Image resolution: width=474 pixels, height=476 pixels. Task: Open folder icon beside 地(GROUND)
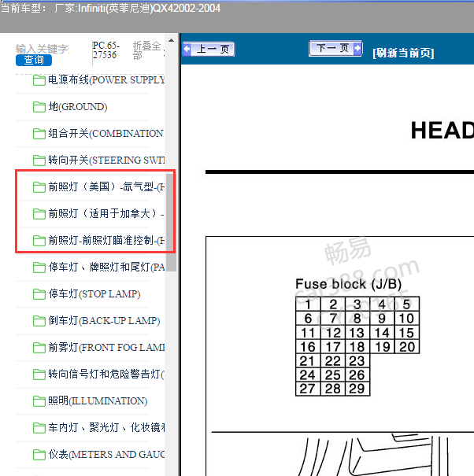tap(39, 107)
